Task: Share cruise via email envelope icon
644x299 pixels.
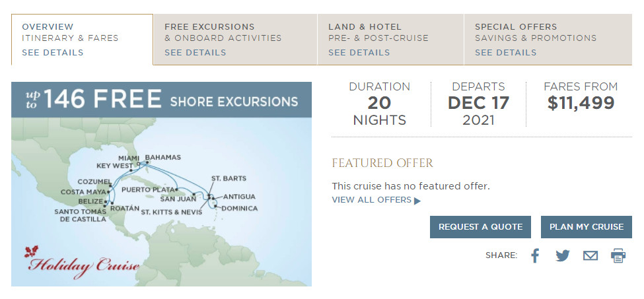Action: coord(590,255)
